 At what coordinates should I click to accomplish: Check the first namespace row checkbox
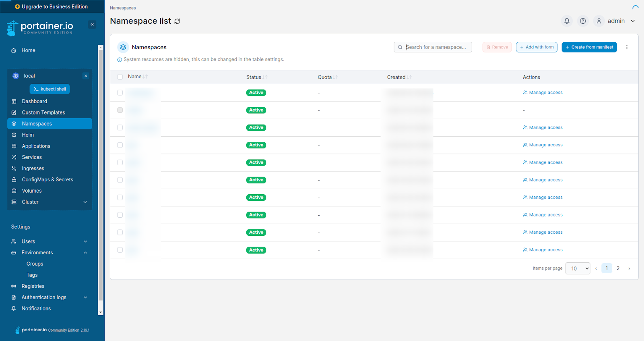click(120, 93)
